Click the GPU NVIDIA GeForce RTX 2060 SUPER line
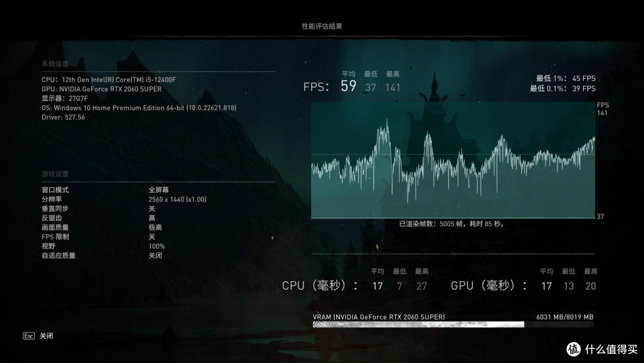This screenshot has width=644, height=363. [x=101, y=89]
